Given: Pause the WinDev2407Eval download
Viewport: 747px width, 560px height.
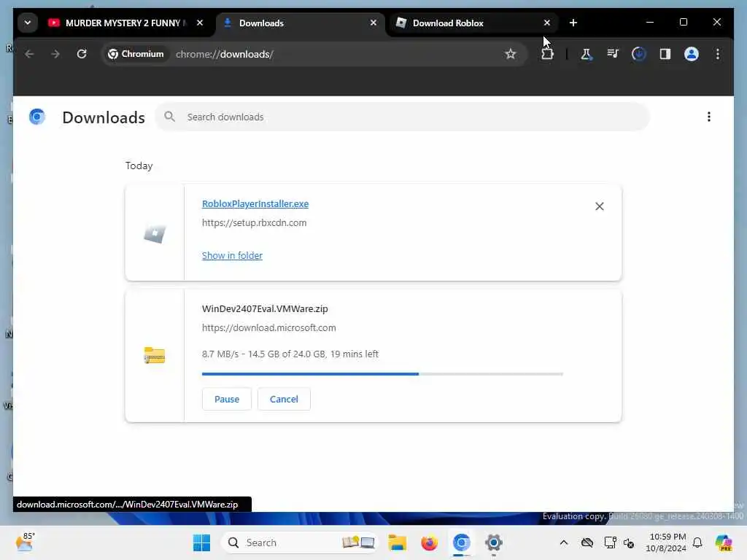Looking at the screenshot, I should pyautogui.click(x=227, y=399).
